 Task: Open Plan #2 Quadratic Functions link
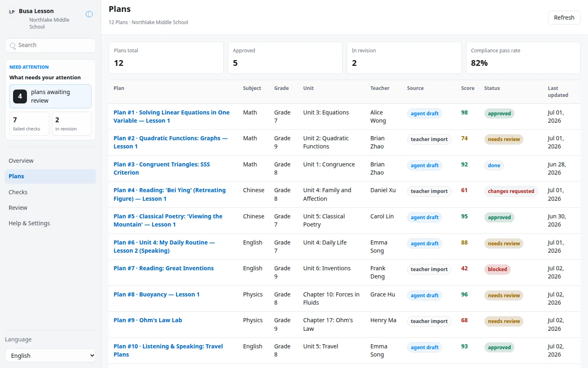[x=170, y=142]
